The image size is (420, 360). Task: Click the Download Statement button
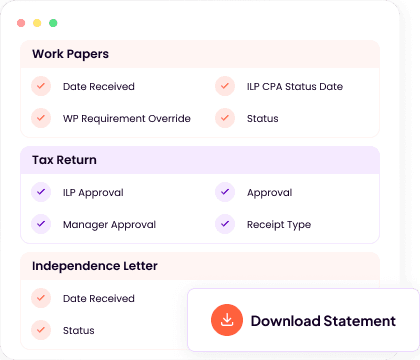pos(303,320)
